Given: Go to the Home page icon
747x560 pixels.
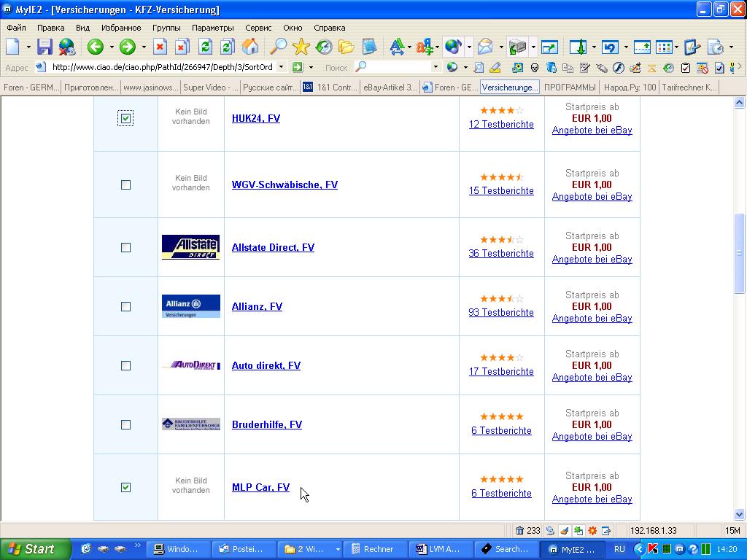Looking at the screenshot, I should tap(250, 47).
